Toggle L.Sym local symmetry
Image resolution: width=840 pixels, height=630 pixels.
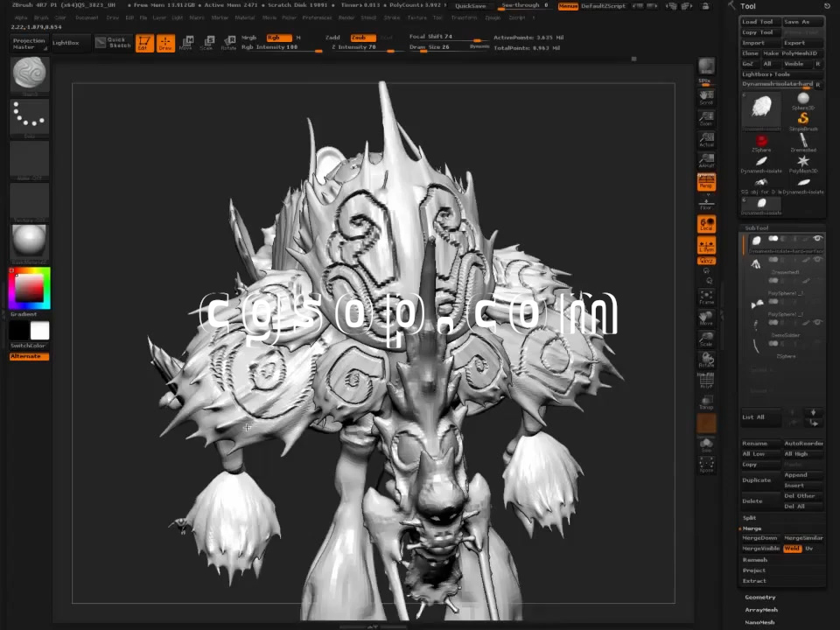click(x=706, y=246)
